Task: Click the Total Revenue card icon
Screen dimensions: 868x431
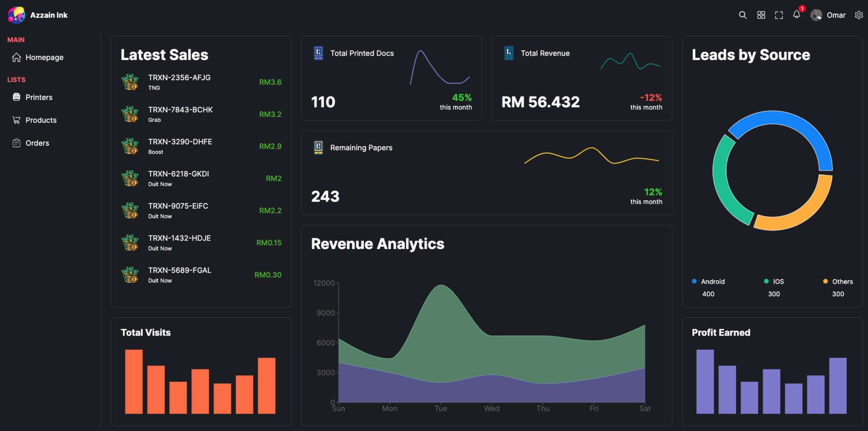Action: (x=509, y=53)
